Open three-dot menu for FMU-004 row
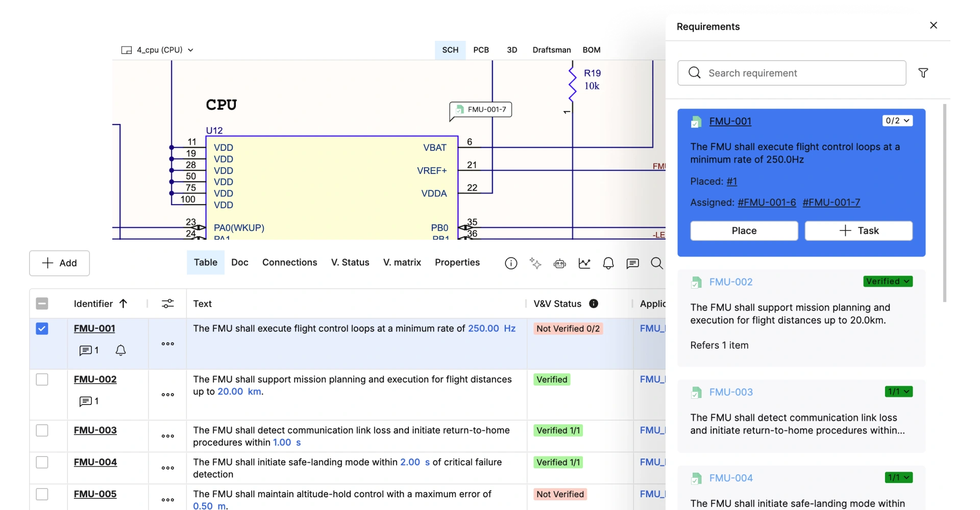The width and height of the screenshot is (980, 510). click(168, 468)
